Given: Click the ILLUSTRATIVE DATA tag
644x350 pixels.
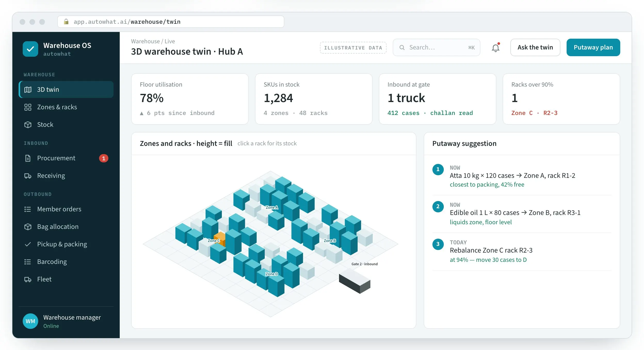Looking at the screenshot, I should [x=353, y=48].
